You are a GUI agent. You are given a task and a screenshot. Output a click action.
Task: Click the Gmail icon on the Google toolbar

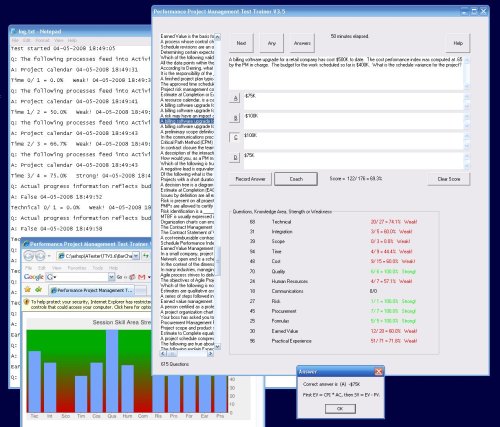click(x=142, y=277)
